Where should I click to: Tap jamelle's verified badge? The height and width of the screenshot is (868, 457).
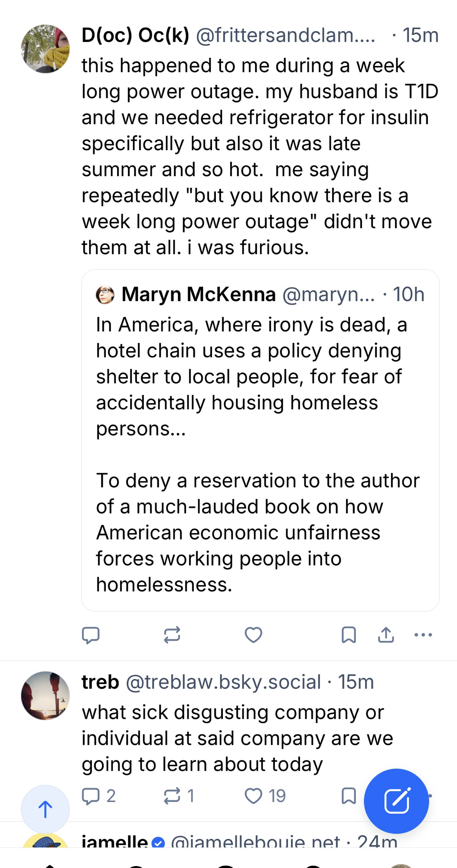click(x=159, y=843)
